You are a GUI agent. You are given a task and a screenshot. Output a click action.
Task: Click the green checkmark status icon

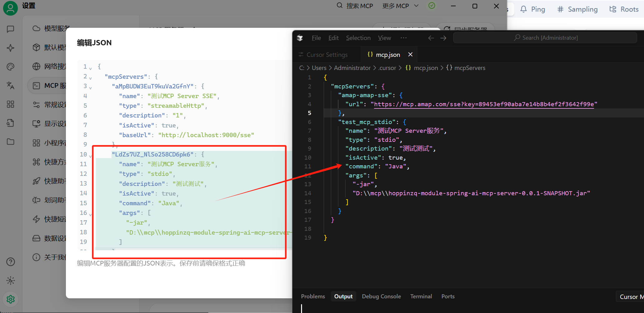432,6
